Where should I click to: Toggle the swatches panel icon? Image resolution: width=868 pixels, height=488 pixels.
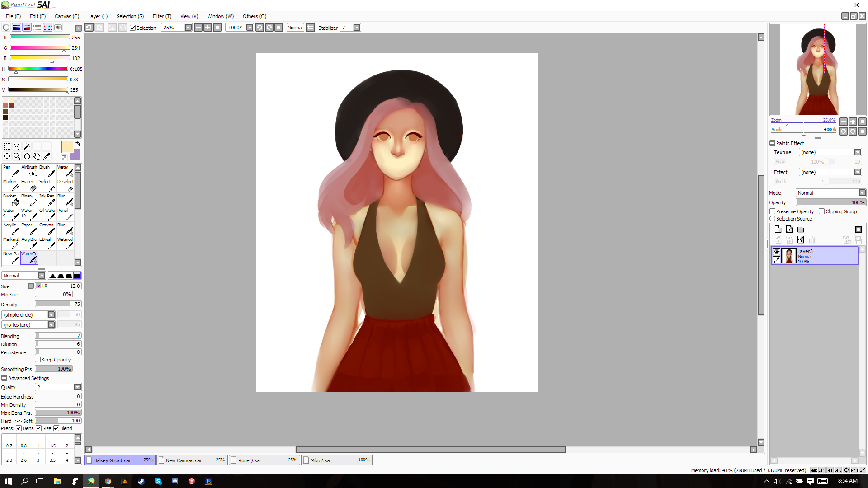pos(47,28)
